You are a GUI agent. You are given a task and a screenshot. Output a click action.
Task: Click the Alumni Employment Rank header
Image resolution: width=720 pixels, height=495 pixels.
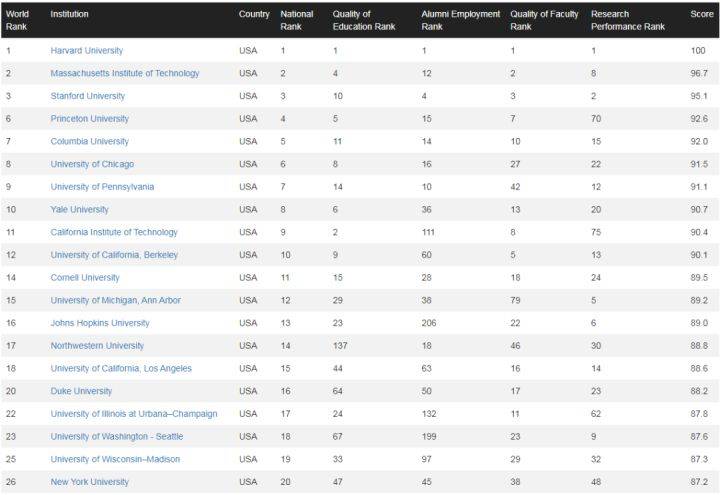pyautogui.click(x=461, y=20)
